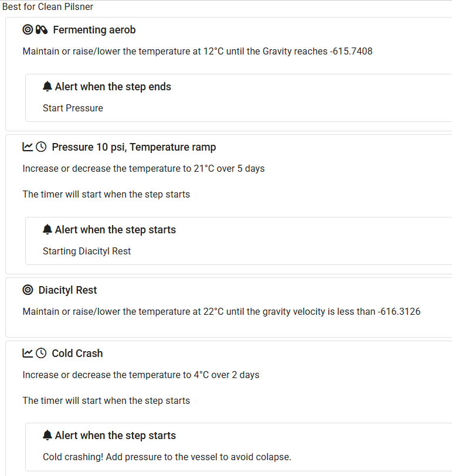The height and width of the screenshot is (476, 452).
Task: Click the chart icon beside Pressure 10 psi
Action: 28,147
